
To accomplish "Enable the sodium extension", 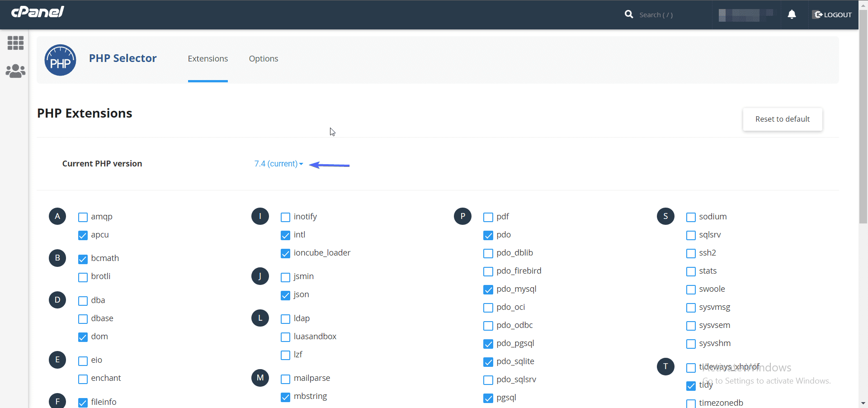I will pos(691,217).
